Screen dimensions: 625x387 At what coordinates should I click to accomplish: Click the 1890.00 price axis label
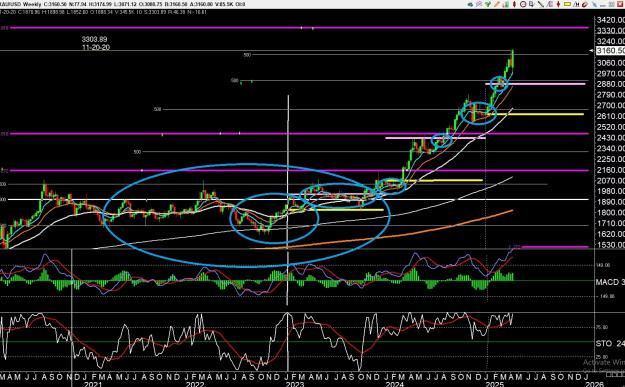click(x=610, y=202)
